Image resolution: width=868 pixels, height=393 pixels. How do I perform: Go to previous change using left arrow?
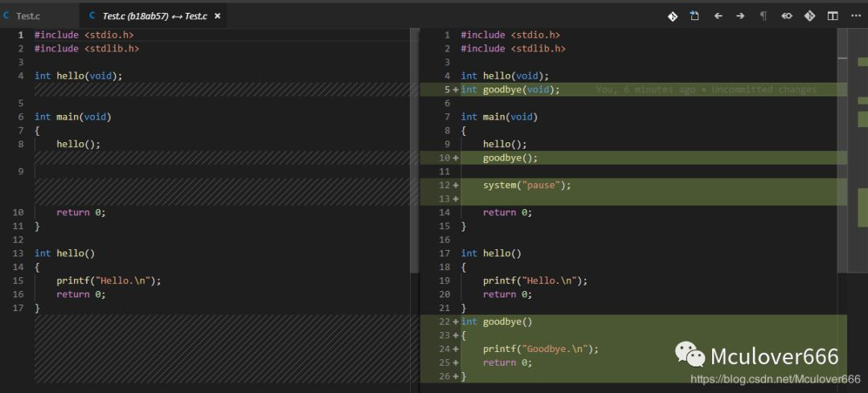point(718,15)
